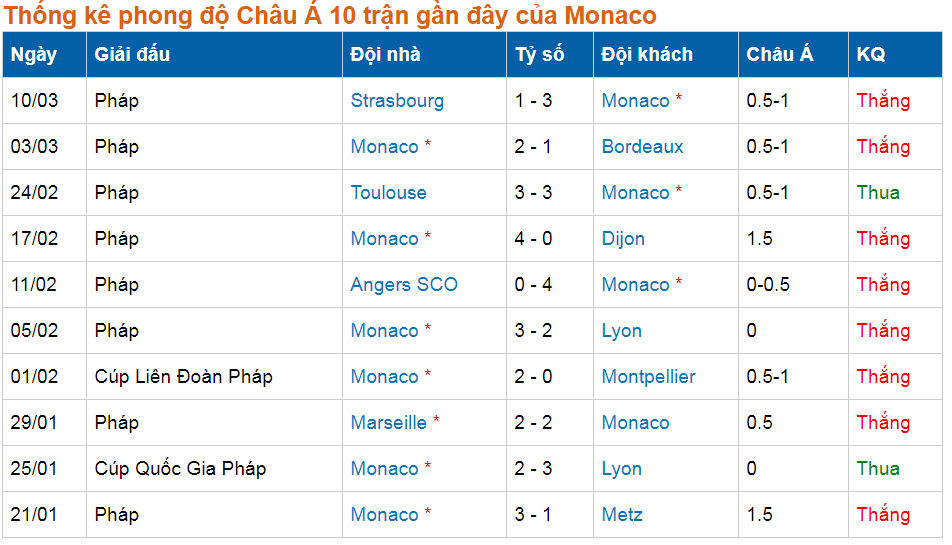Screen dimensions: 952x545
Task: Click Thua result in 24/02 row
Action: point(878,193)
